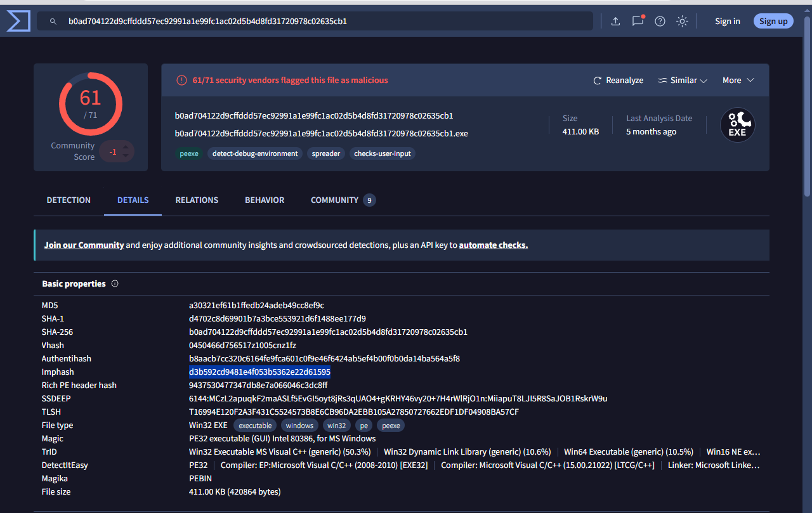812x513 pixels.
Task: Open the upload file icon
Action: pyautogui.click(x=615, y=21)
